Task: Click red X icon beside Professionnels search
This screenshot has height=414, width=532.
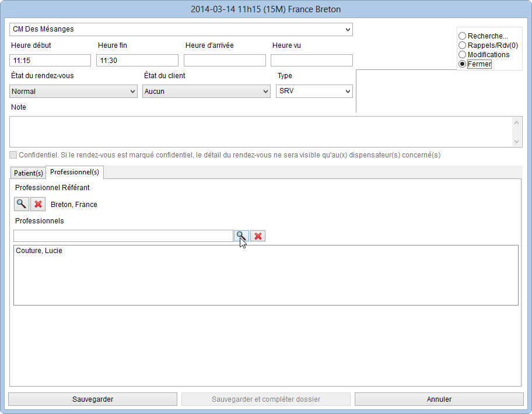Action: (258, 236)
